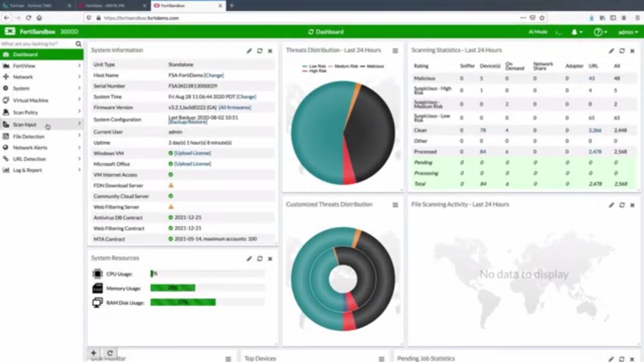Viewport: 644px width, 362px height.
Task: Expand the Scan Input menu
Action: [x=41, y=124]
